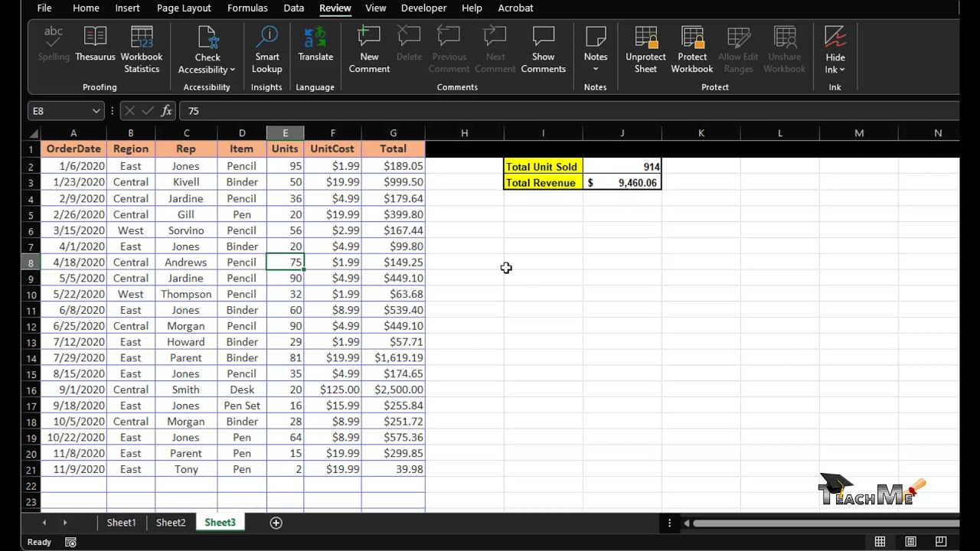The width and height of the screenshot is (980, 551).
Task: Click the rep cell Thompson
Action: (186, 294)
